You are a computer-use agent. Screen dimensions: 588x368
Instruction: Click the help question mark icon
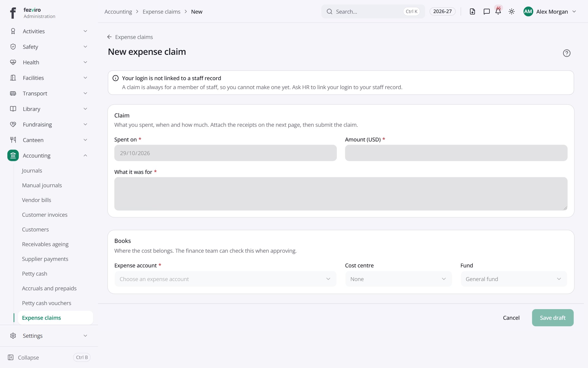pos(566,53)
